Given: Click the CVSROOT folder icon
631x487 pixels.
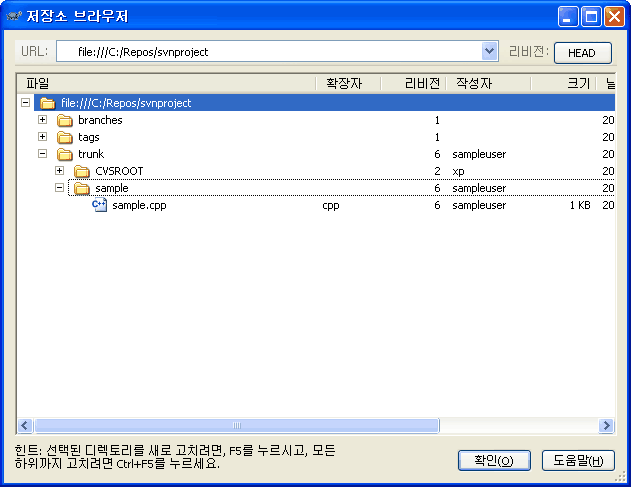Looking at the screenshot, I should tap(82, 171).
